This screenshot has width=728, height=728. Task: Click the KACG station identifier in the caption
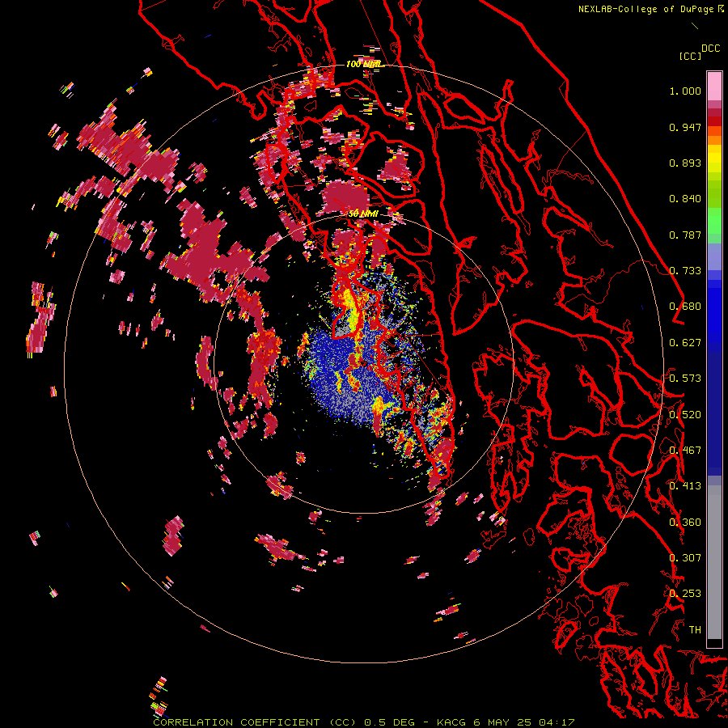tap(451, 722)
